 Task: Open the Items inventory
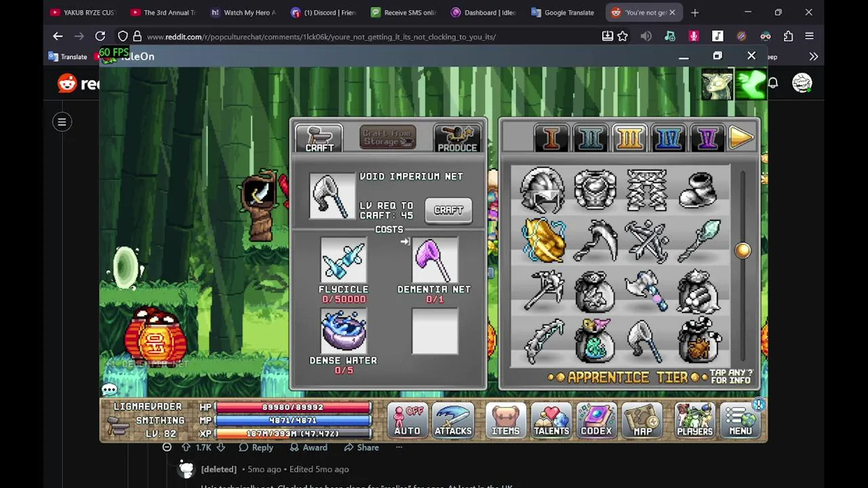[x=505, y=420]
